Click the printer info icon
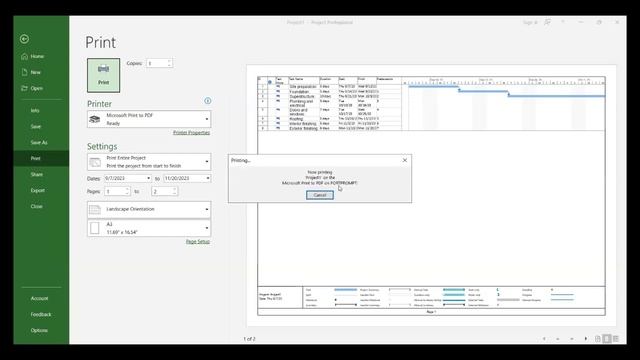The width and height of the screenshot is (640, 360). click(x=207, y=101)
